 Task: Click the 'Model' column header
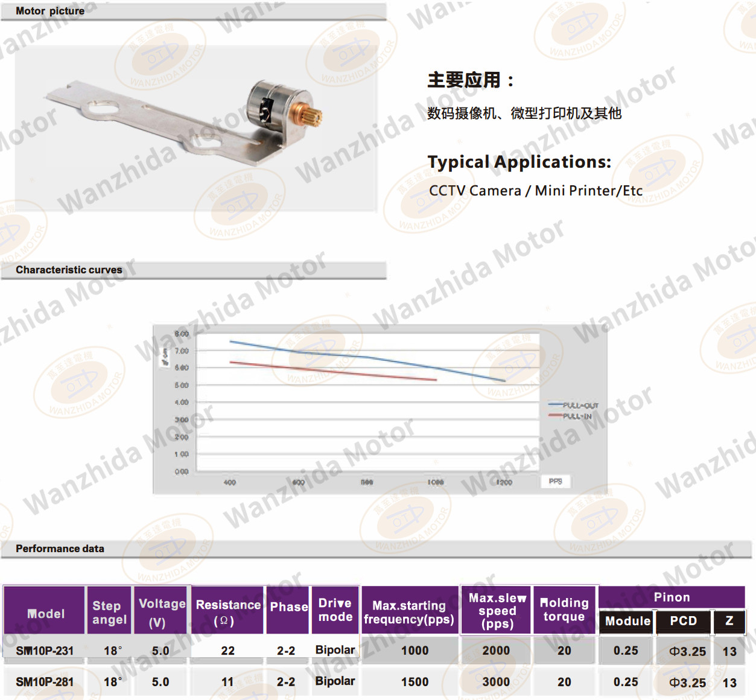pos(45,611)
